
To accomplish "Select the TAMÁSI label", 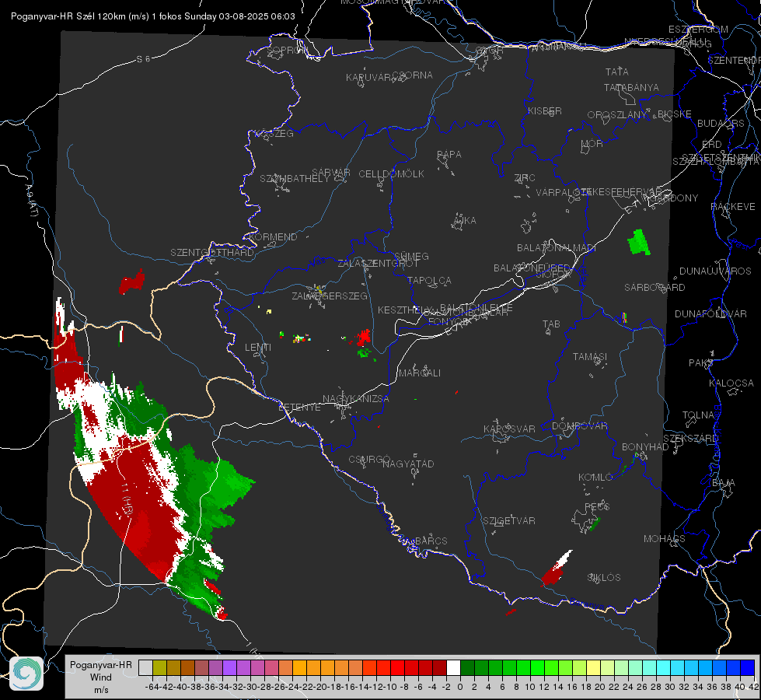I will (590, 356).
